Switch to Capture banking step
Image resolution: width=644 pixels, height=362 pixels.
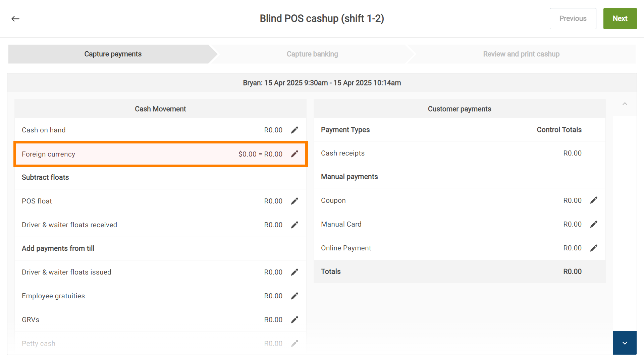312,54
